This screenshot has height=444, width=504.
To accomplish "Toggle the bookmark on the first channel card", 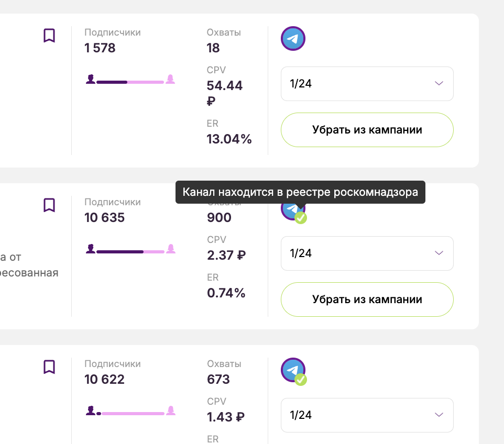I will click(x=49, y=36).
